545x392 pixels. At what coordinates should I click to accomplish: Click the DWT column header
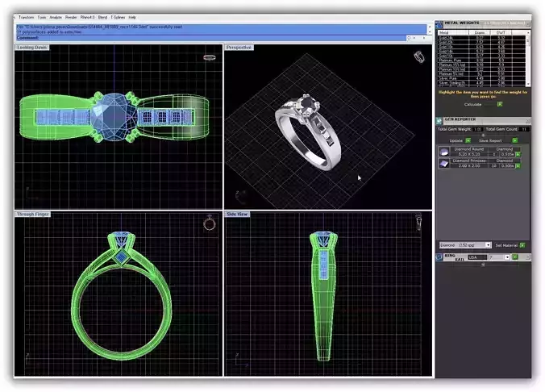coord(501,33)
